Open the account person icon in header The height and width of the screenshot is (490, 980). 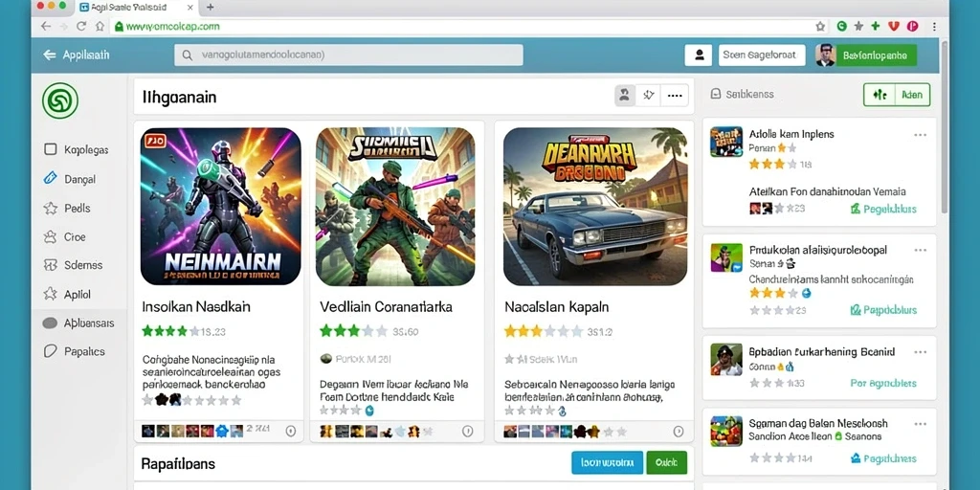click(698, 55)
